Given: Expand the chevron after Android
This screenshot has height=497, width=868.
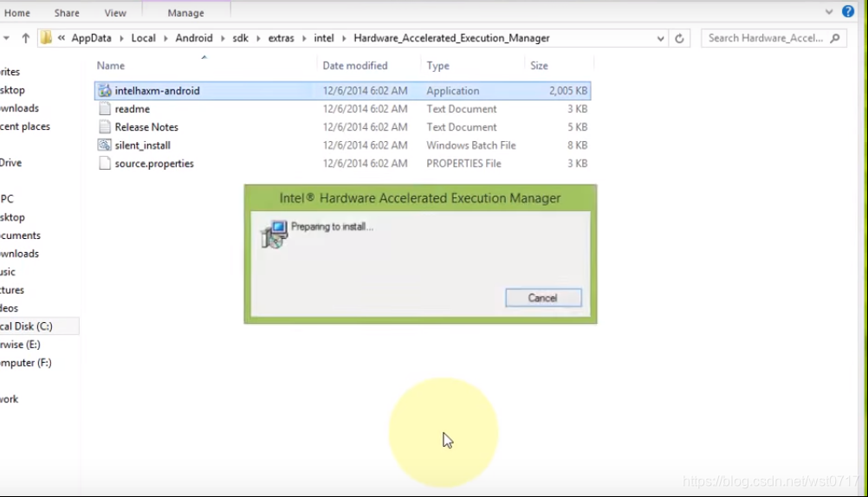Looking at the screenshot, I should [223, 38].
